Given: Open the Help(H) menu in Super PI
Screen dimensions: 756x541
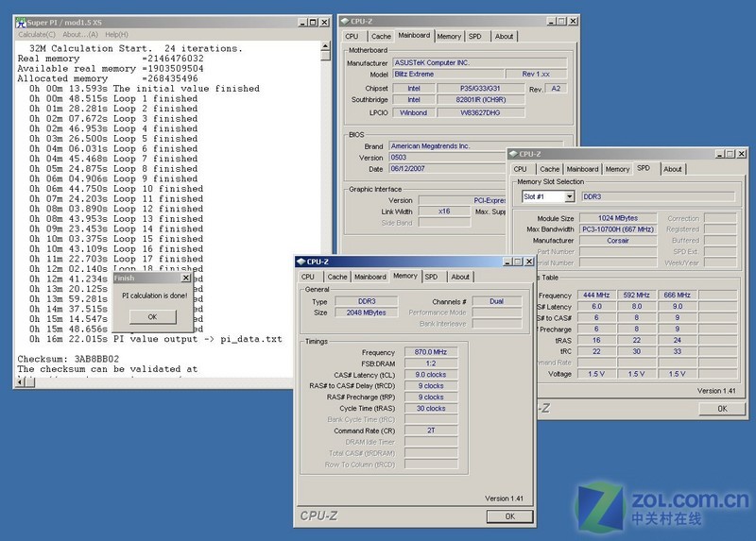Looking at the screenshot, I should [116, 35].
